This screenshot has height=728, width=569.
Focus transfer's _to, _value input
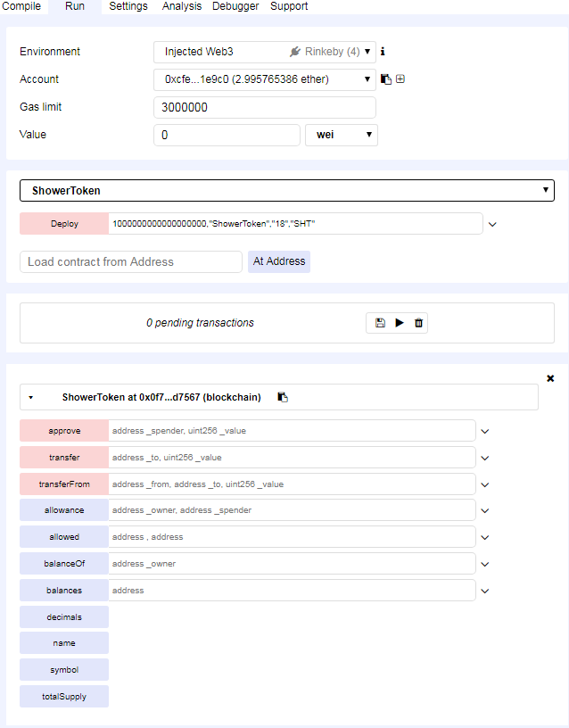[292, 458]
